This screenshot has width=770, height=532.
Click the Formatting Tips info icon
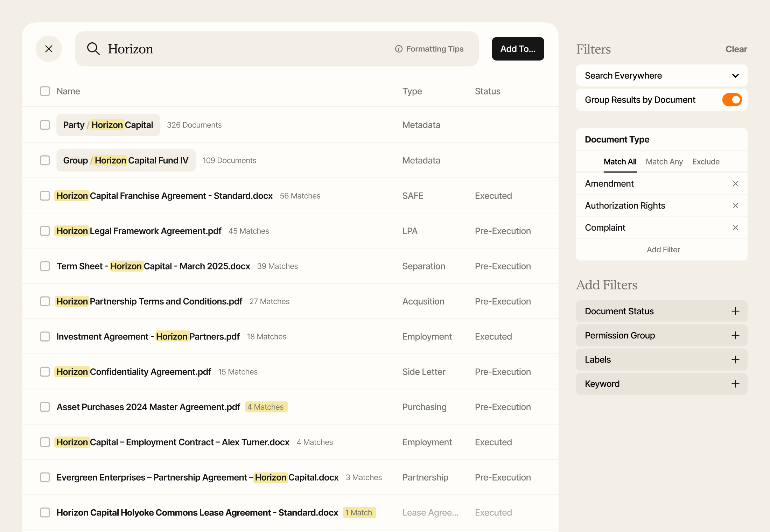(x=398, y=49)
